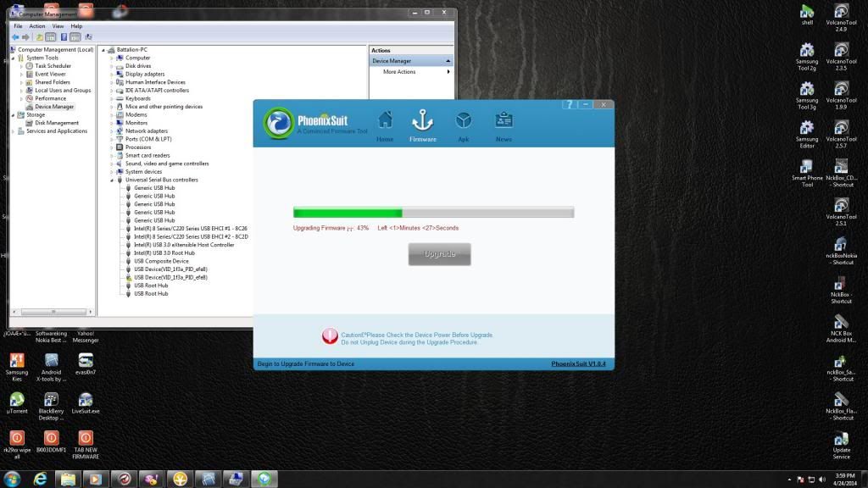Click the red caution warning icon
The height and width of the screenshot is (488, 868).
coord(330,335)
